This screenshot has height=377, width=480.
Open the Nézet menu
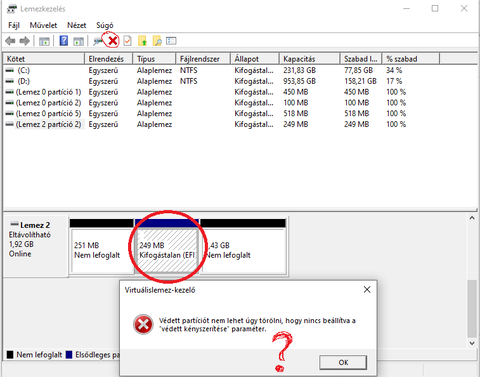[77, 25]
